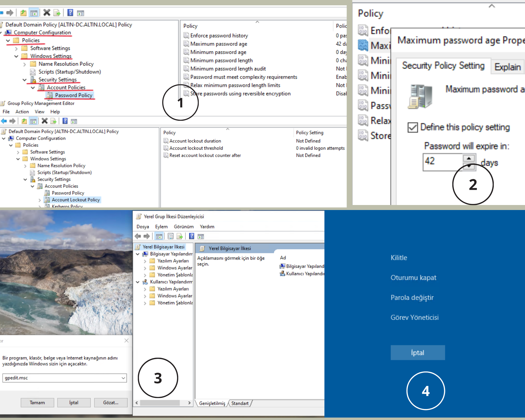
Task: Click the Forward arrow in the lower Group Policy editor toolbar
Action: coord(12,121)
